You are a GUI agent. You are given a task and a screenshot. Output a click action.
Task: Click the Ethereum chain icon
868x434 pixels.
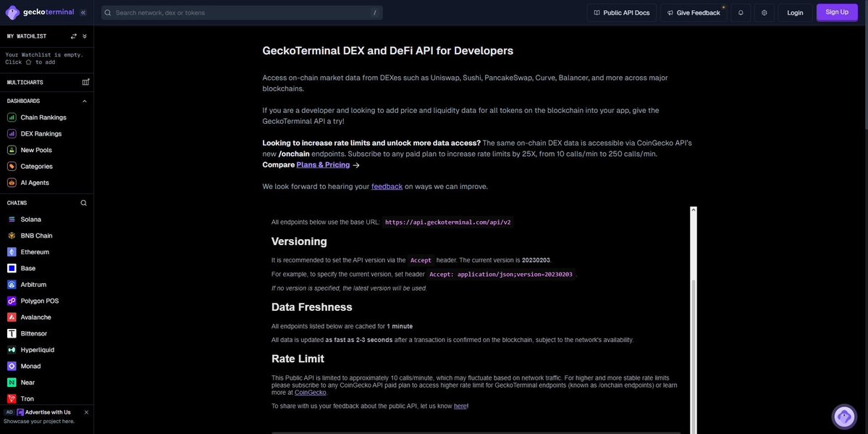click(12, 252)
